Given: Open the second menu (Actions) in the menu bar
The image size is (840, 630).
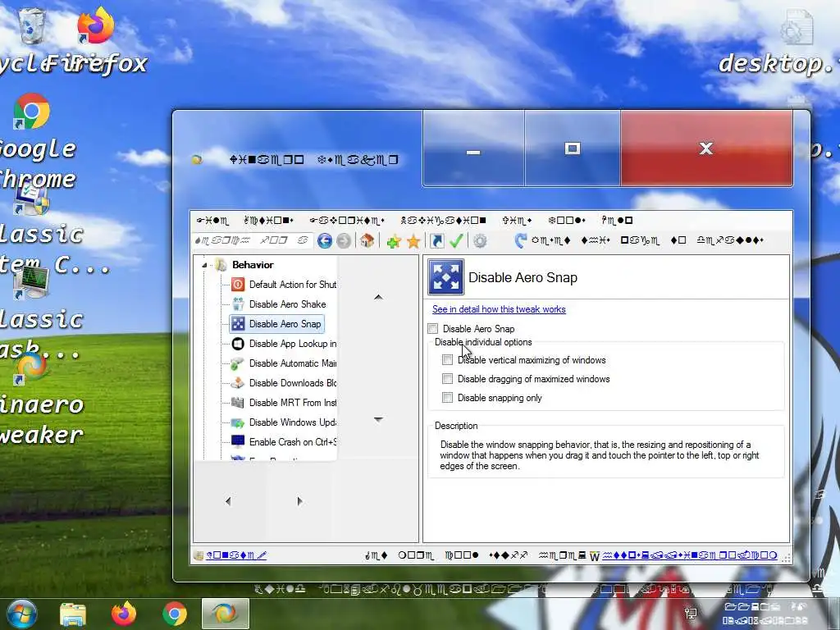Looking at the screenshot, I should click(268, 220).
